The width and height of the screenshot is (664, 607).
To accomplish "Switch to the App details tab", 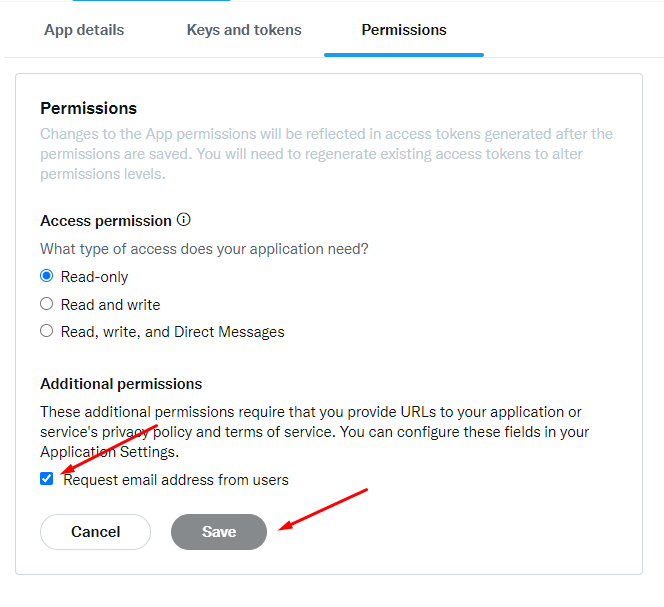I will [x=84, y=30].
